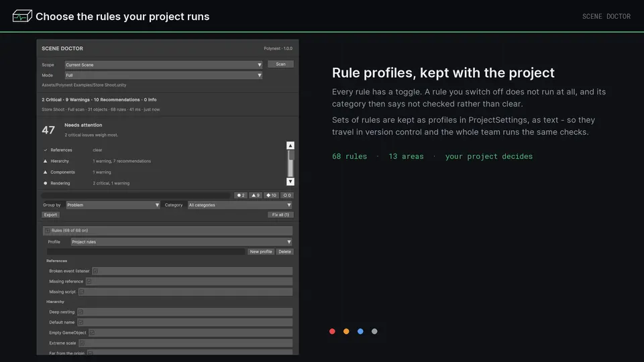This screenshot has width=644, height=362.
Task: Open the Group by Problem dropdown
Action: (x=113, y=205)
